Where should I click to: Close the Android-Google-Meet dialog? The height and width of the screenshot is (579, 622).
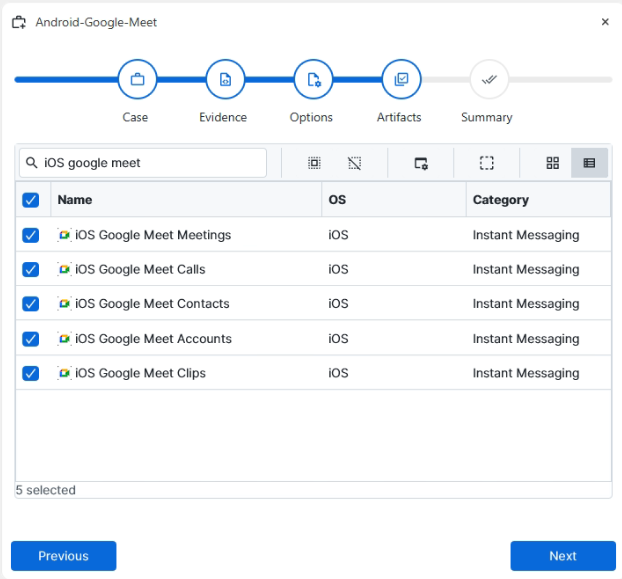(x=605, y=22)
